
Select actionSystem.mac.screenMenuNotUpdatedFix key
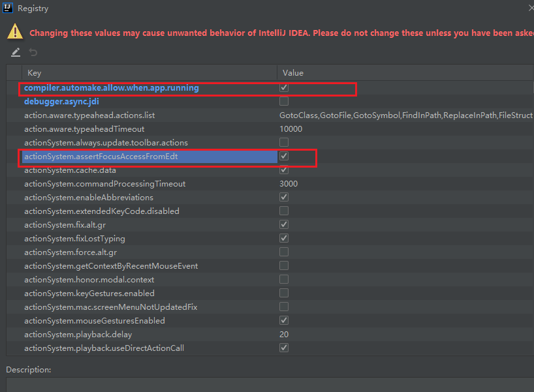pos(111,307)
